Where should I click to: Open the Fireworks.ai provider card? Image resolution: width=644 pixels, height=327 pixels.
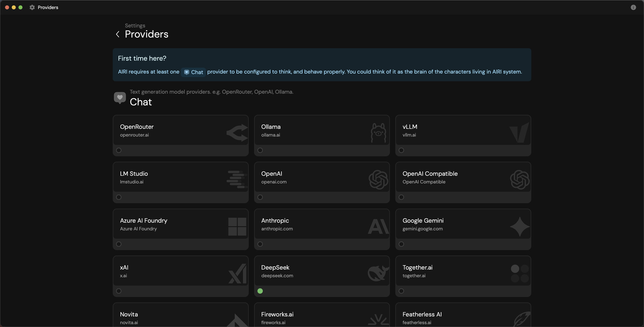pos(322,315)
